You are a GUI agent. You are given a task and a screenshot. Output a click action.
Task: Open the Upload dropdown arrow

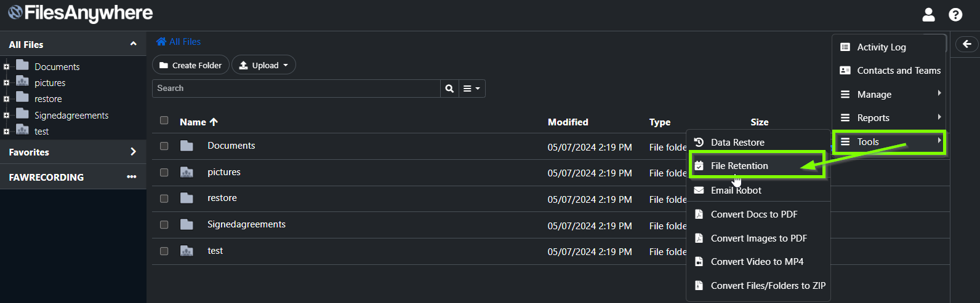click(x=286, y=65)
